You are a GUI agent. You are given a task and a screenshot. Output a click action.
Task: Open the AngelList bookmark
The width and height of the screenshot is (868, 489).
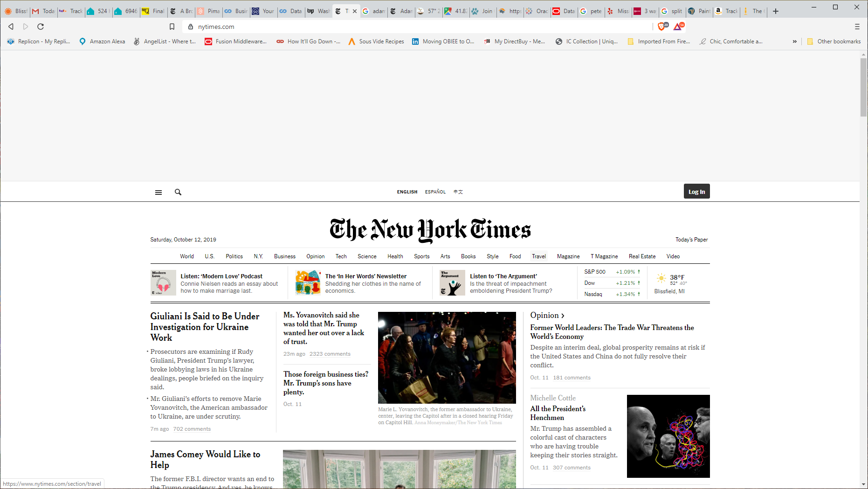pyautogui.click(x=165, y=41)
